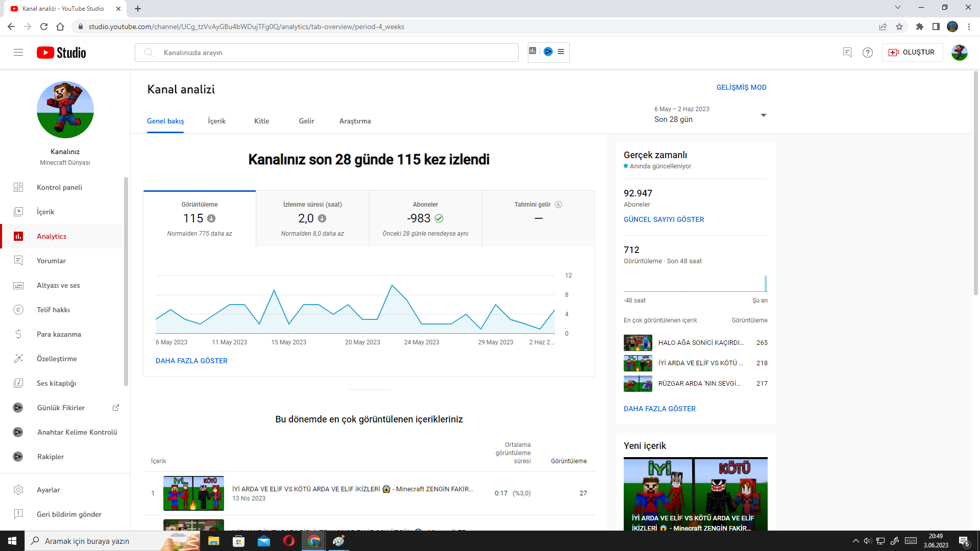
Task: Open the account avatar in header
Action: 960,53
